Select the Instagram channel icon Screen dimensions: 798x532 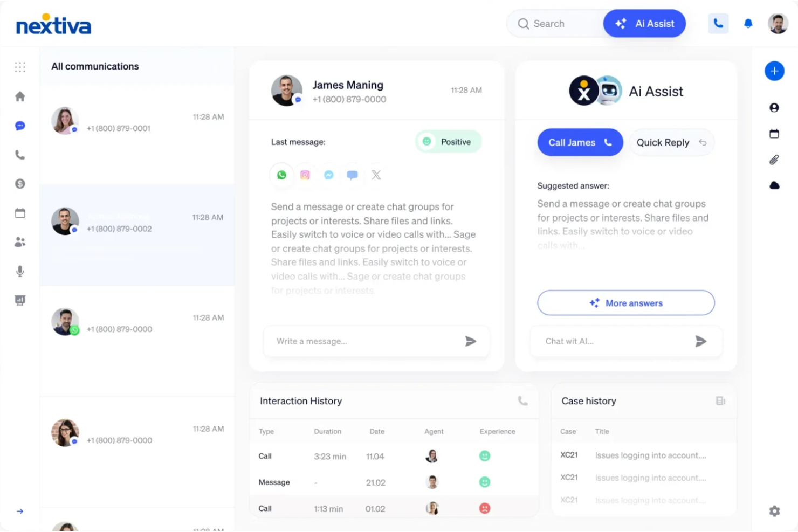pyautogui.click(x=305, y=175)
